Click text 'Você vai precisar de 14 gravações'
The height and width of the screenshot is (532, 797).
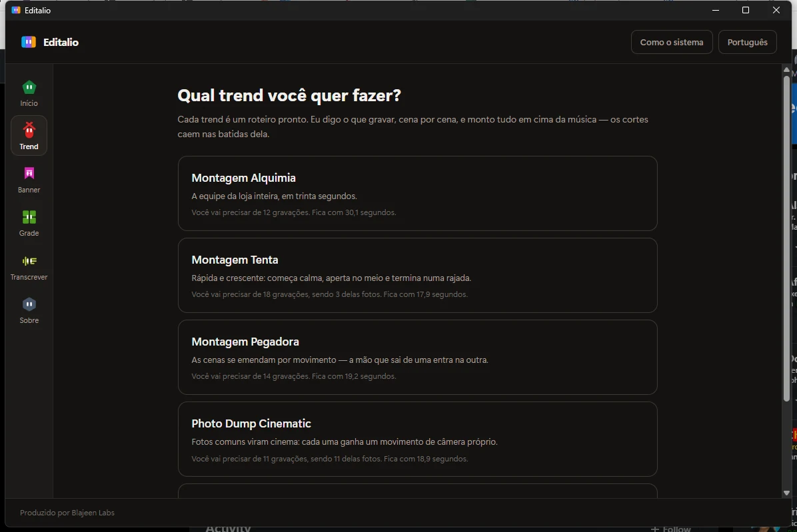[x=250, y=376]
